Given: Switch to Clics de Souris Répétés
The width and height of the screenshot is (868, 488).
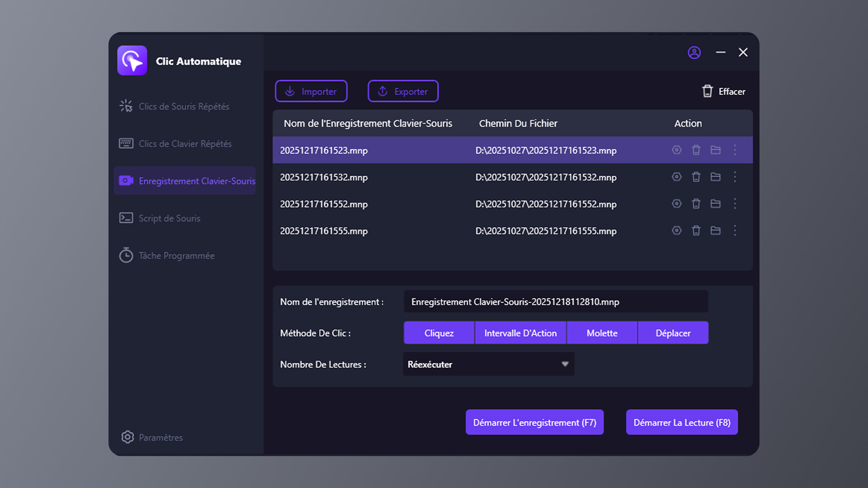Looking at the screenshot, I should pyautogui.click(x=184, y=106).
